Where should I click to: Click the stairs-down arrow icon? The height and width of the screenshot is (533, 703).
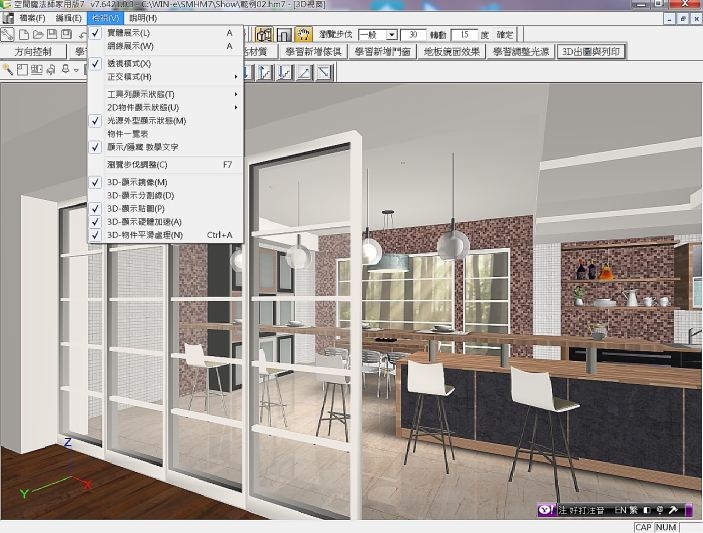pyautogui.click(x=285, y=72)
